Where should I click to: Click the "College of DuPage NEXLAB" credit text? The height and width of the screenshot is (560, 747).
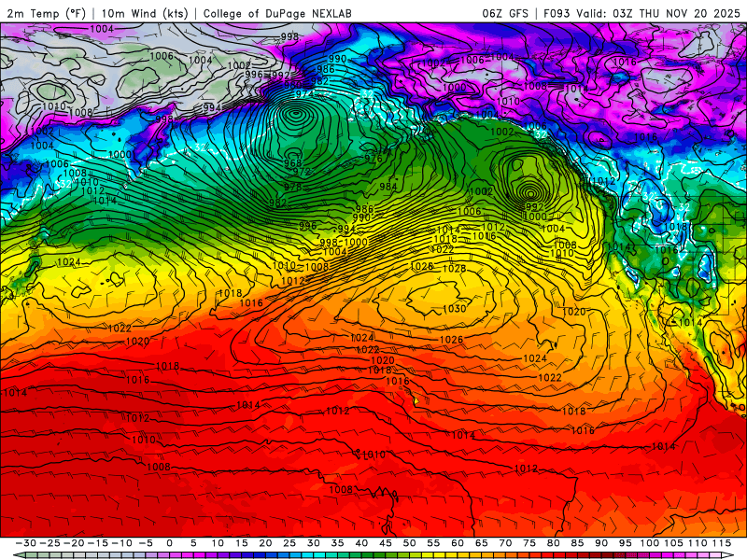[277, 13]
